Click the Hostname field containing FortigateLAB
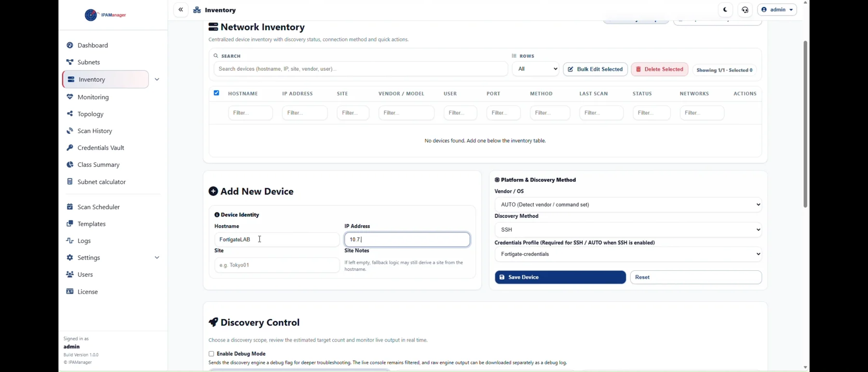868x372 pixels. tap(277, 239)
